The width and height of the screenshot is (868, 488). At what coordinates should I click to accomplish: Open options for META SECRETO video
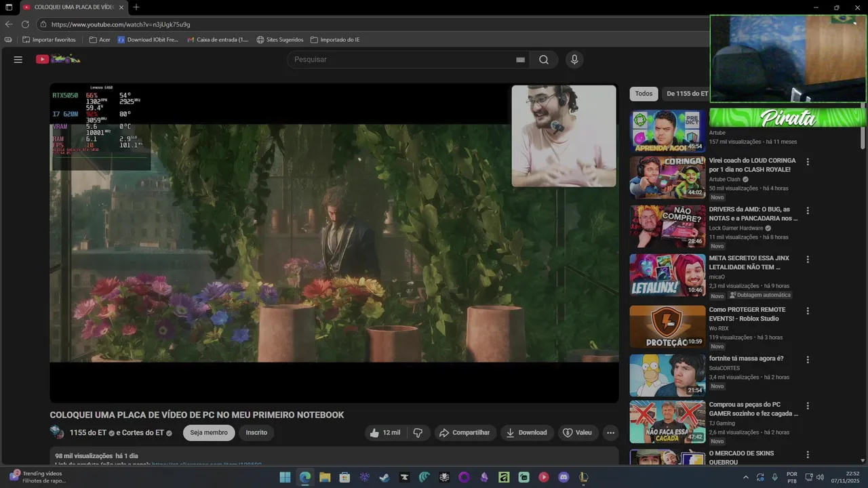click(808, 260)
